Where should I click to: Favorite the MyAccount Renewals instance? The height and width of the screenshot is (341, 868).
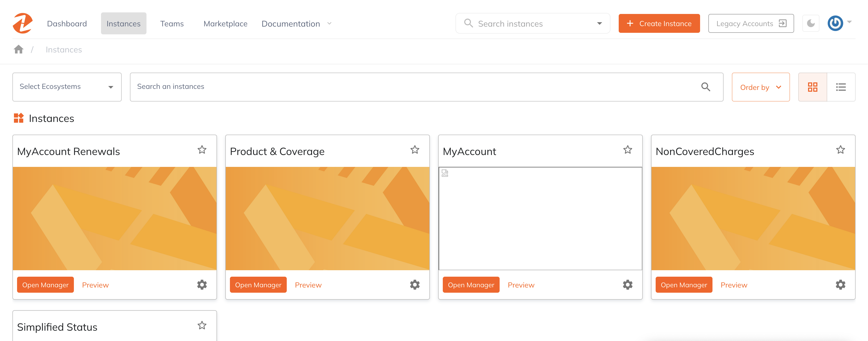coord(202,149)
